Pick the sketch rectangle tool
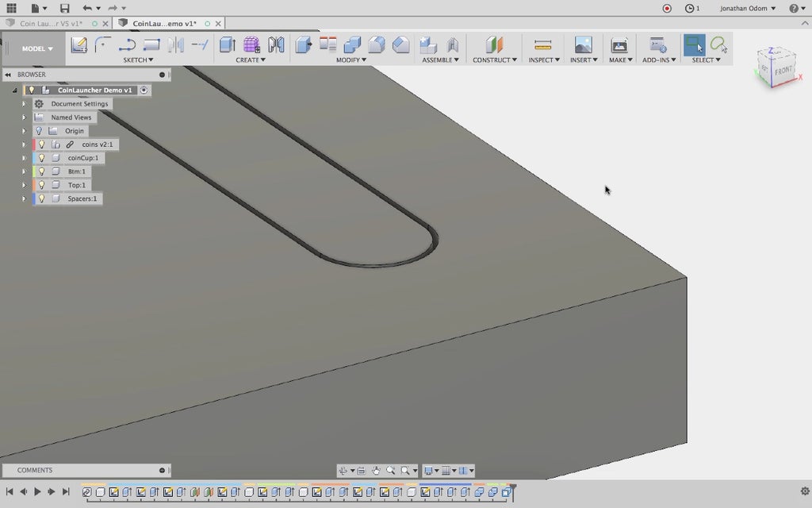This screenshot has width=812, height=508. [151, 45]
